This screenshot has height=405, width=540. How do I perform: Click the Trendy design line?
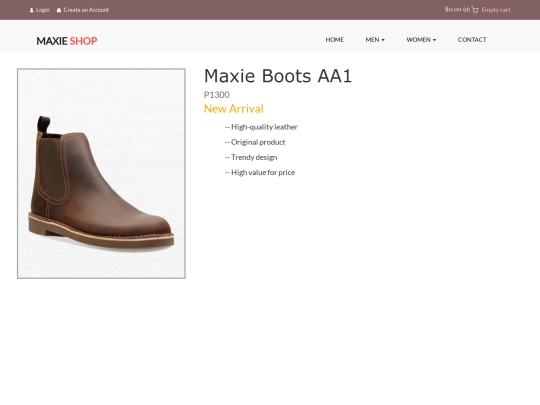coord(251,157)
